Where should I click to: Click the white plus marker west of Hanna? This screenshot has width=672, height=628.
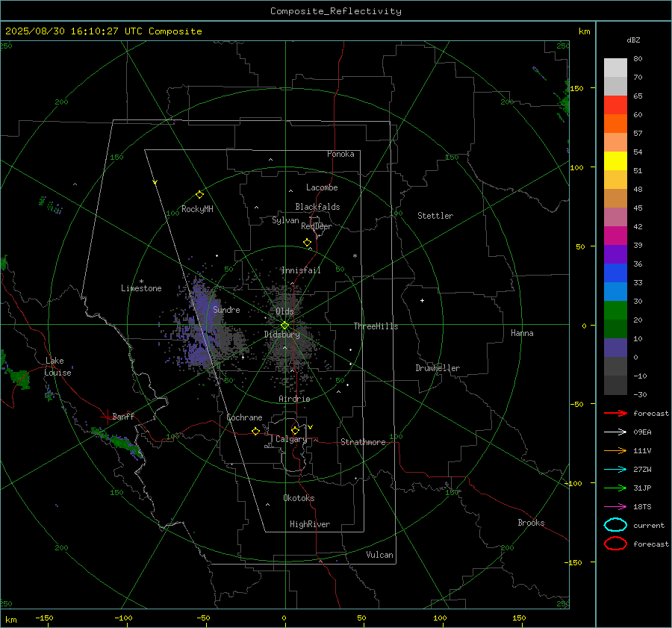422,300
